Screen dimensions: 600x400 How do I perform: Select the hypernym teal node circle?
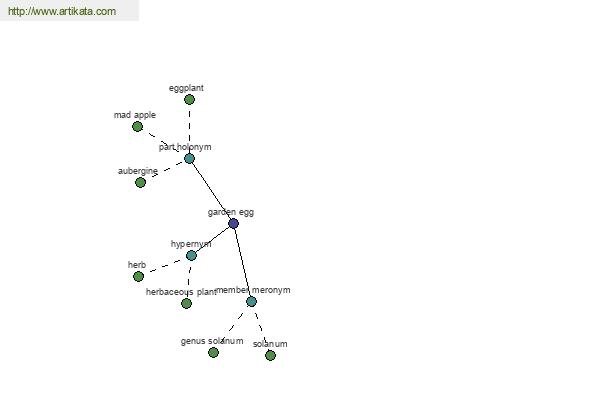191,255
